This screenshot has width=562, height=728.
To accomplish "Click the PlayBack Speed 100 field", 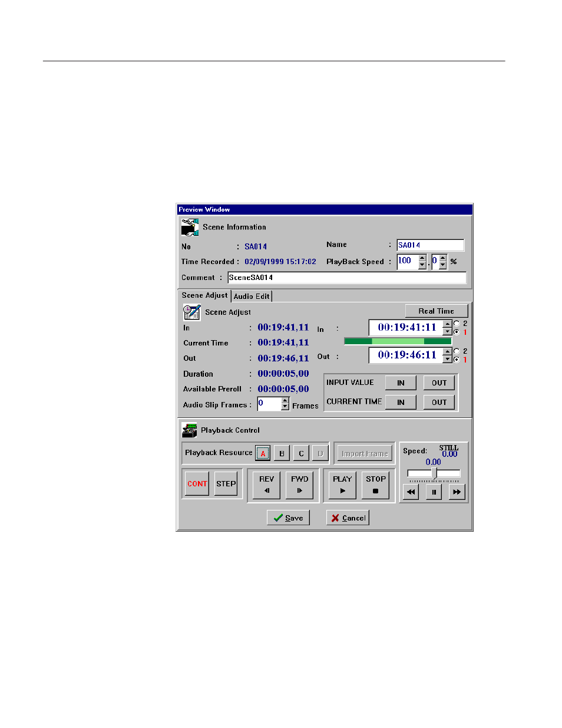I will [x=407, y=262].
